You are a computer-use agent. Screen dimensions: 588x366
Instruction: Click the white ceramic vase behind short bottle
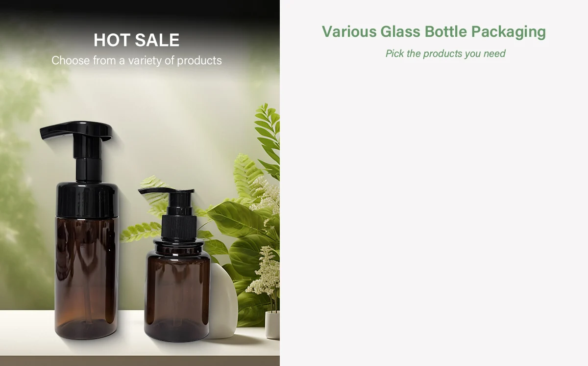click(x=223, y=301)
